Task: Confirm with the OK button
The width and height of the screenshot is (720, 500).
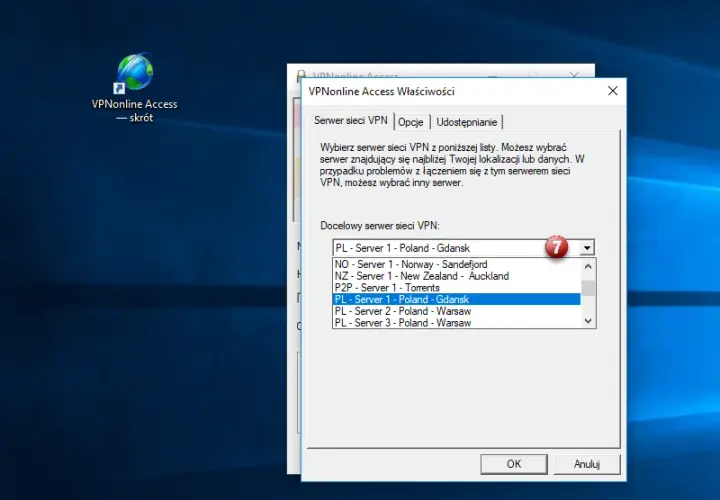Action: (x=514, y=464)
